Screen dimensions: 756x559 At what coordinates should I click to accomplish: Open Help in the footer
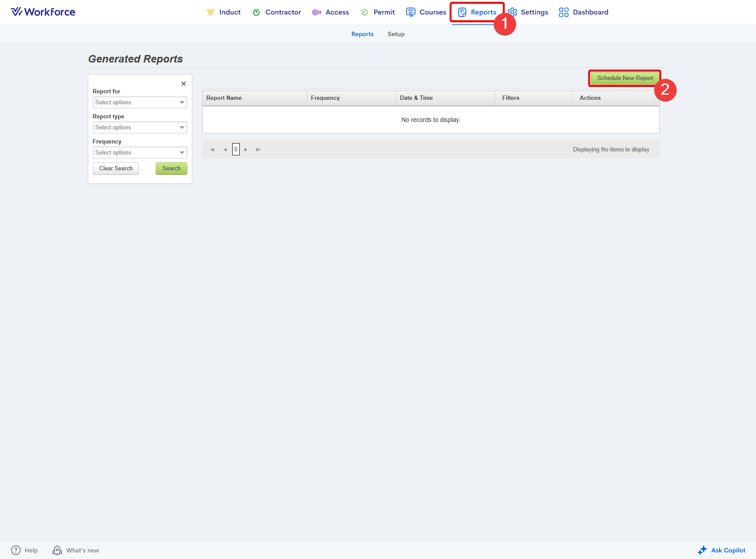point(25,550)
